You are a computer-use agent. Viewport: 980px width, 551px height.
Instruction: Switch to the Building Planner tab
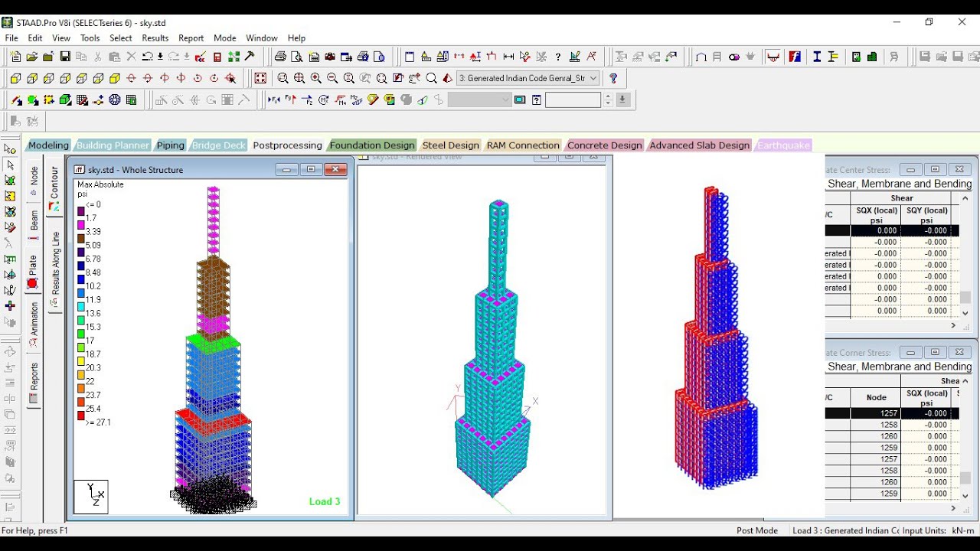click(113, 145)
